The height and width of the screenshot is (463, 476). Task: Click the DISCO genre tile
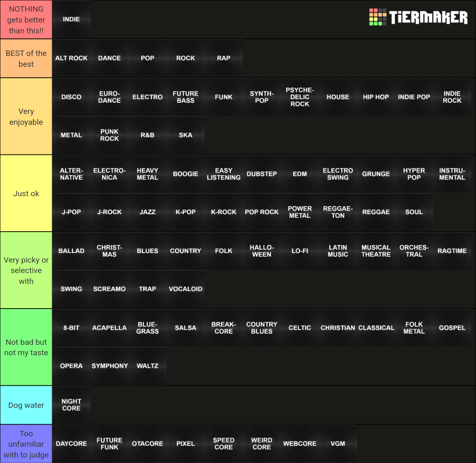71,97
